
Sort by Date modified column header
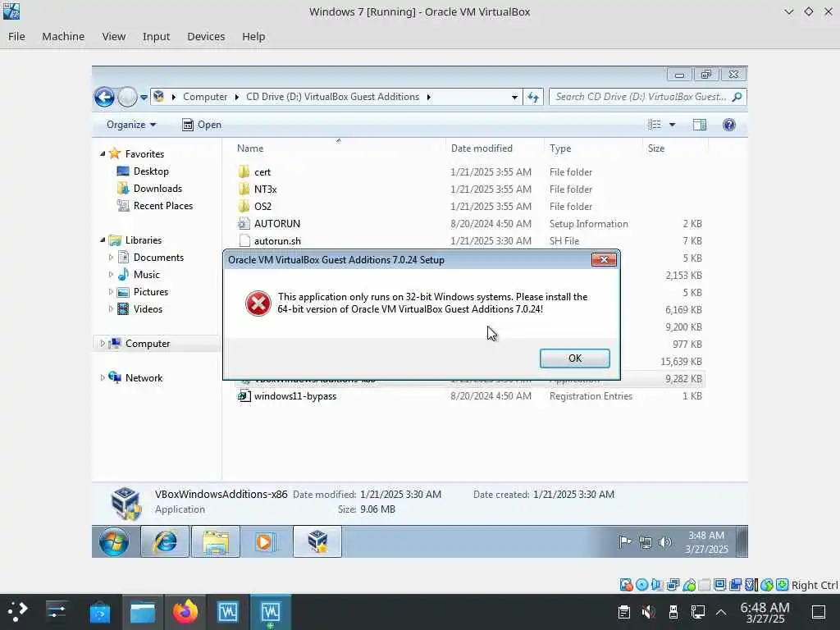[x=495, y=148]
